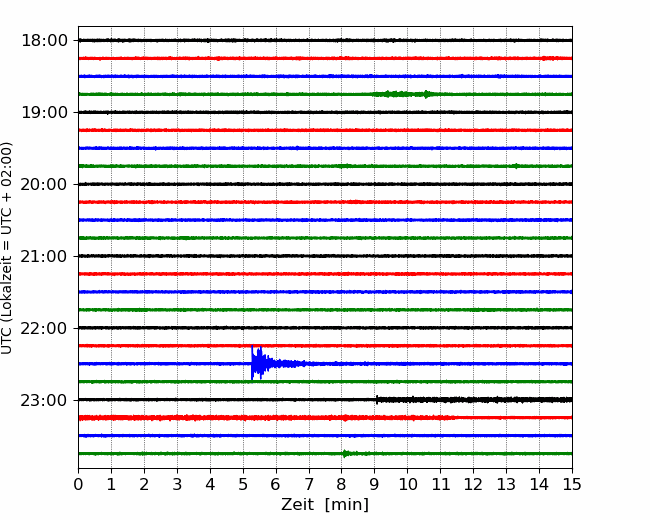The image size is (650, 520).
Task: Click the 22:00 y-axis time label
Action: pyautogui.click(x=44, y=328)
